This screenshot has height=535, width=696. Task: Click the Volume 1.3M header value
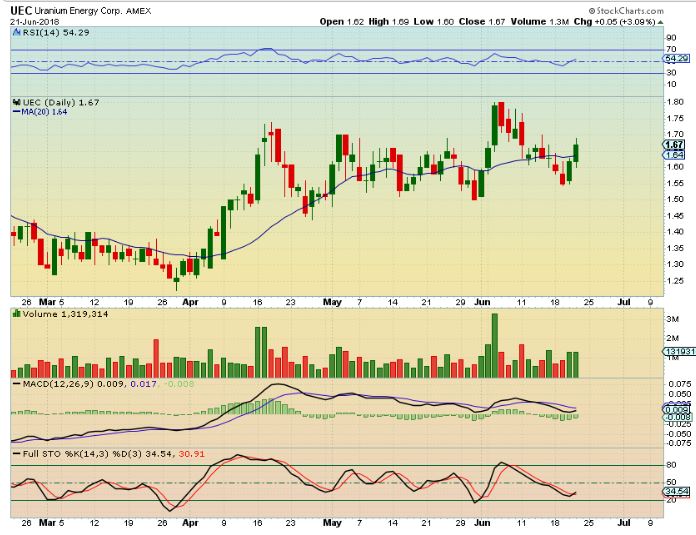pyautogui.click(x=539, y=22)
